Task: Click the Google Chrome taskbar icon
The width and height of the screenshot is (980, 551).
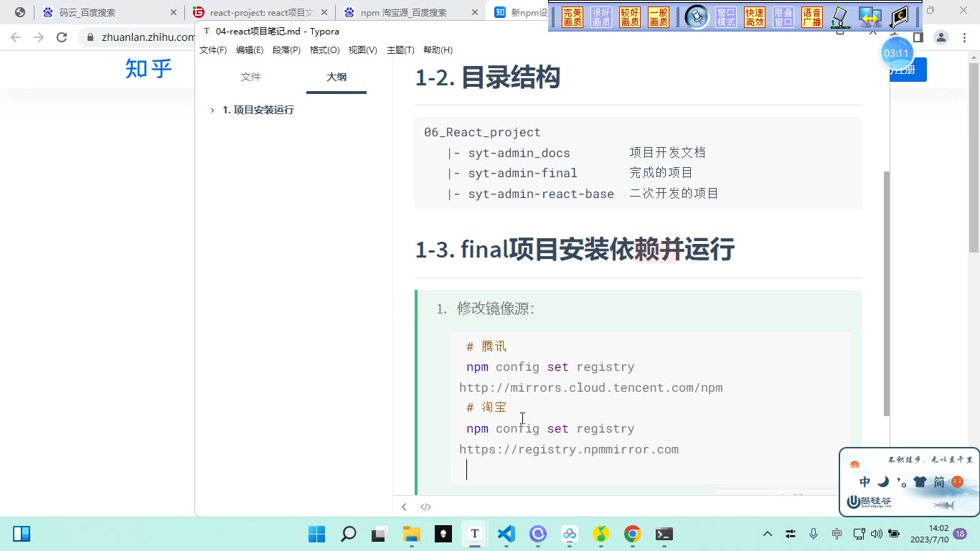Action: pyautogui.click(x=632, y=534)
